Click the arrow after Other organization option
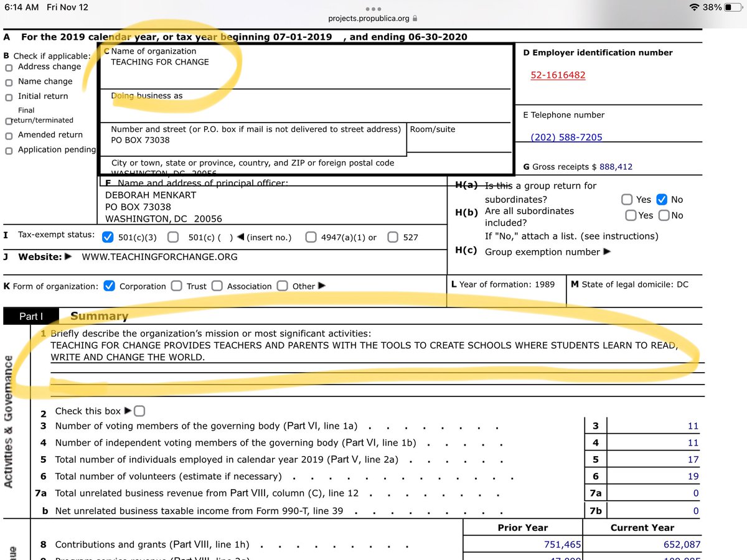The image size is (747, 560). (322, 286)
